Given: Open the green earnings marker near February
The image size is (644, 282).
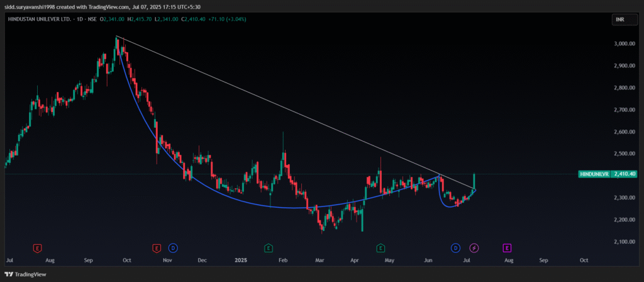Looking at the screenshot, I should coord(268,248).
